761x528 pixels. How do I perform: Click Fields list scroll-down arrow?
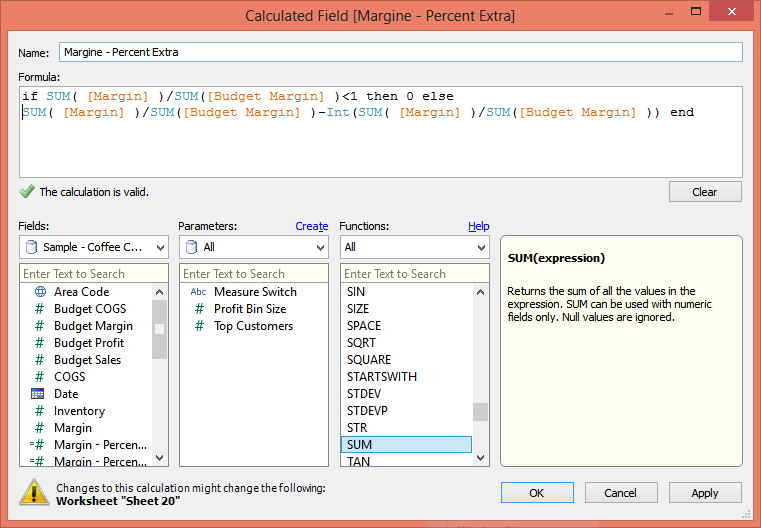(x=159, y=458)
